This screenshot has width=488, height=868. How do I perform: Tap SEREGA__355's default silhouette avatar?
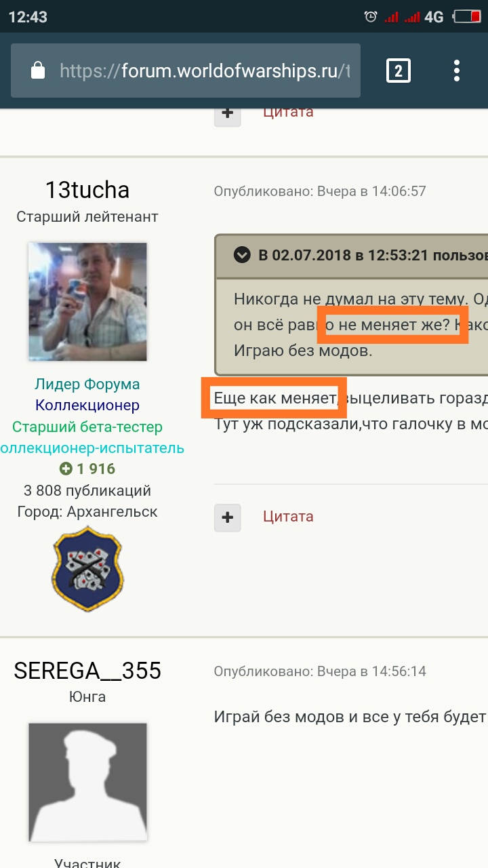87,782
